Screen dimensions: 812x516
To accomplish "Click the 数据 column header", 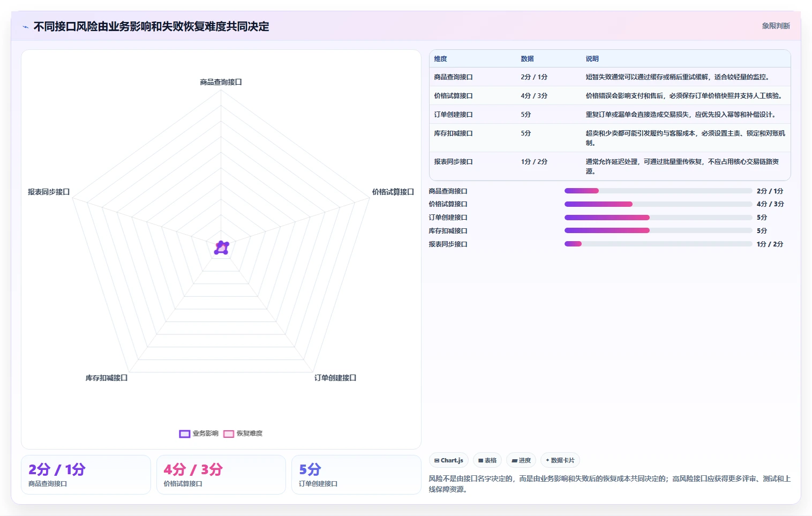I will click(x=527, y=59).
